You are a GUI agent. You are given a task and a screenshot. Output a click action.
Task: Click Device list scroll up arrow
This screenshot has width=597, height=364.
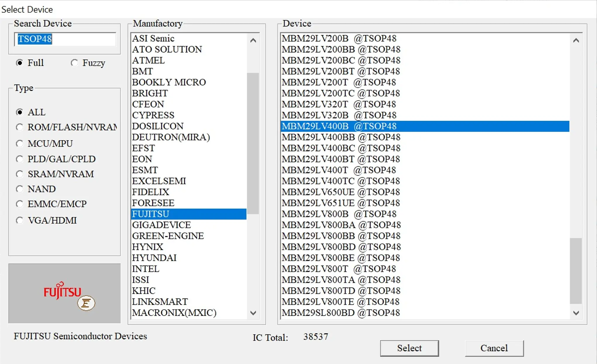click(x=576, y=40)
